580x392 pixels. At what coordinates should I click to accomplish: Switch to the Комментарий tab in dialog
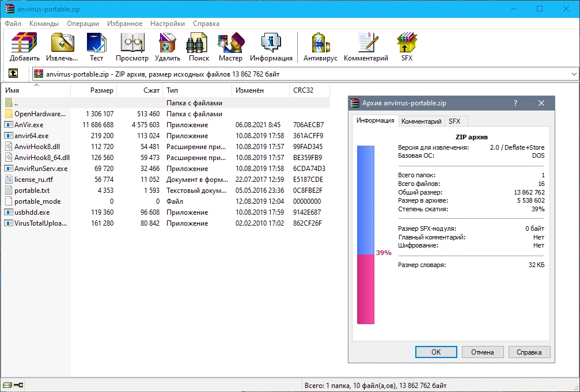click(x=421, y=121)
